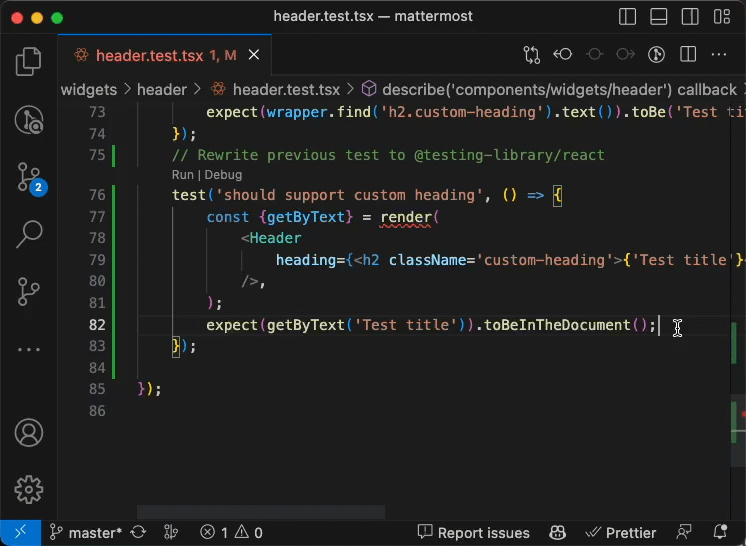Go back with the previous change arrow icon
Screen dimensions: 746x546
(x=562, y=54)
